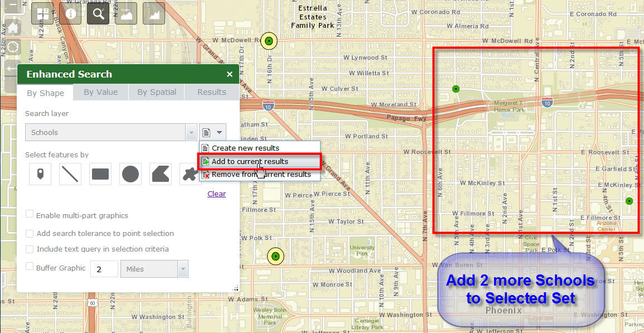The width and height of the screenshot is (644, 333).
Task: Select the line drawing tool
Action: [x=70, y=174]
